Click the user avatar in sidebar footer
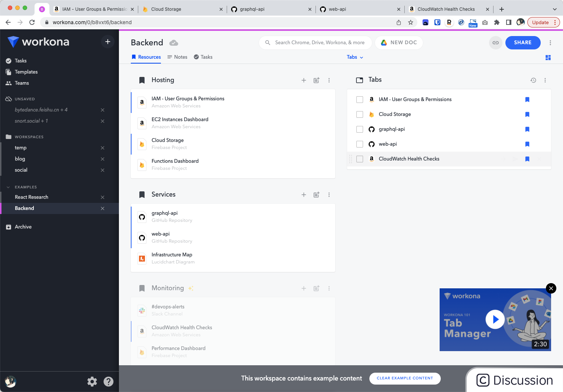 pos(10,382)
